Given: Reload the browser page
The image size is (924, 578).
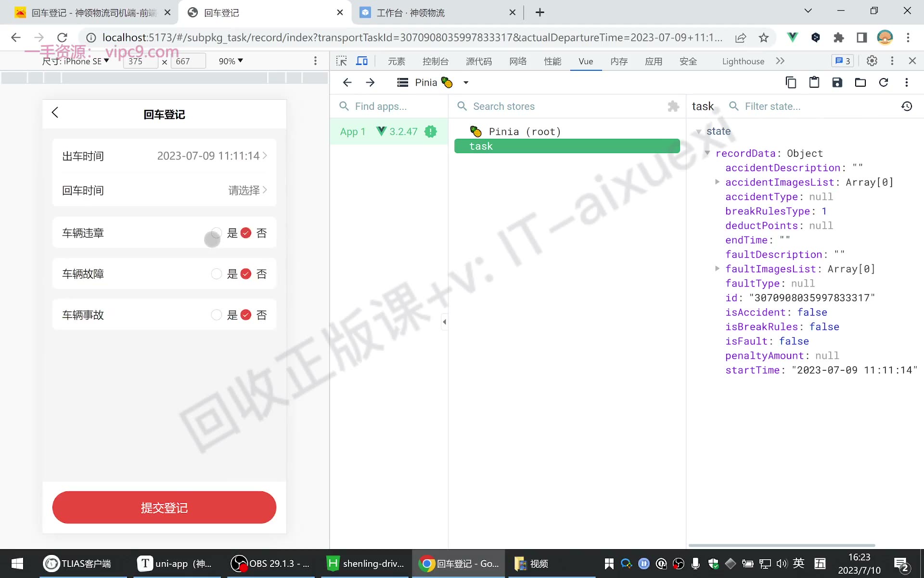Looking at the screenshot, I should (x=62, y=38).
